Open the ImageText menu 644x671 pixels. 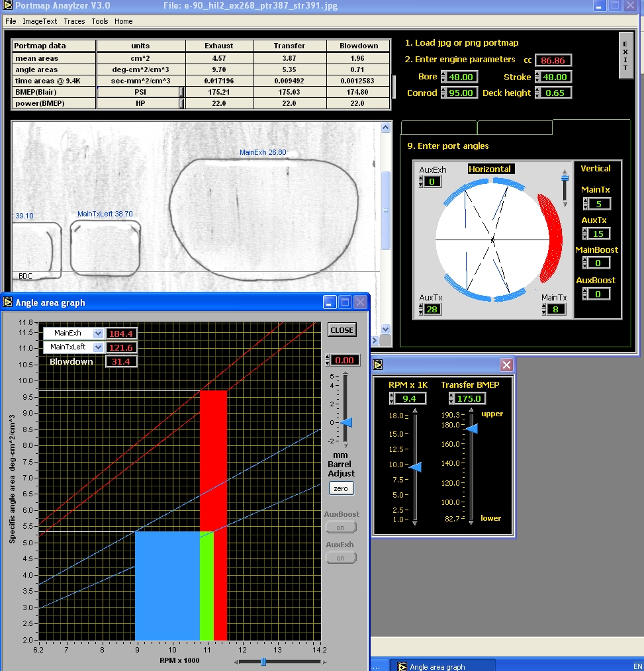click(x=40, y=21)
